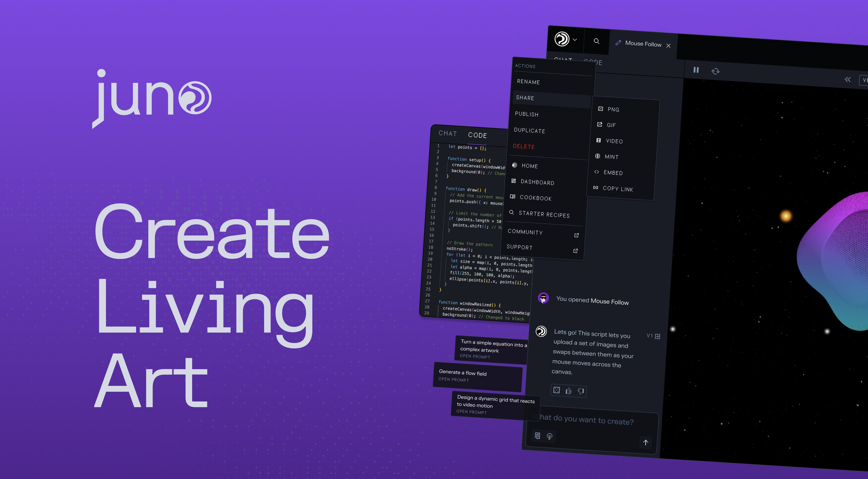Pause the running sketch
The width and height of the screenshot is (868, 479).
(x=696, y=70)
